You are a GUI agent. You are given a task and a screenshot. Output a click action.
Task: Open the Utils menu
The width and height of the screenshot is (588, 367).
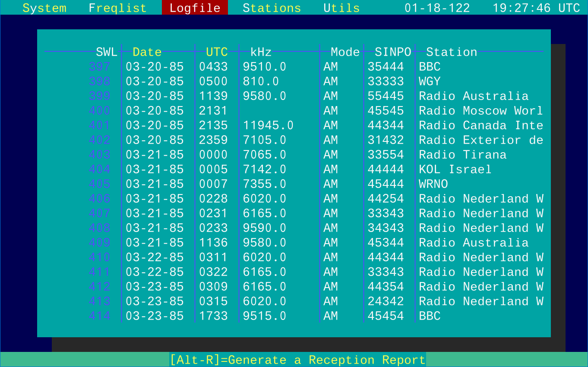[x=341, y=8]
